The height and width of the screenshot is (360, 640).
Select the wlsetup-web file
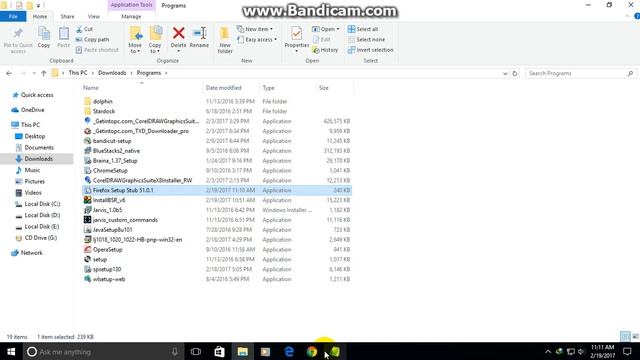(x=109, y=279)
